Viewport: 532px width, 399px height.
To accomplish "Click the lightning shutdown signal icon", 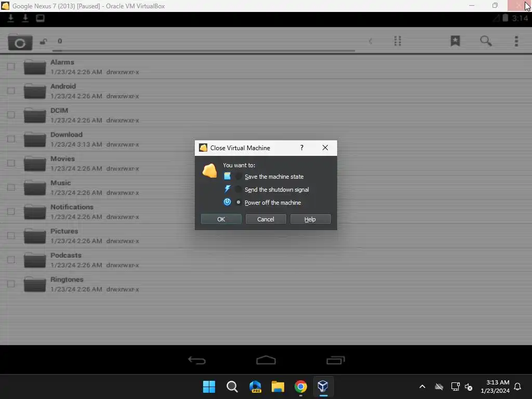I will point(228,189).
